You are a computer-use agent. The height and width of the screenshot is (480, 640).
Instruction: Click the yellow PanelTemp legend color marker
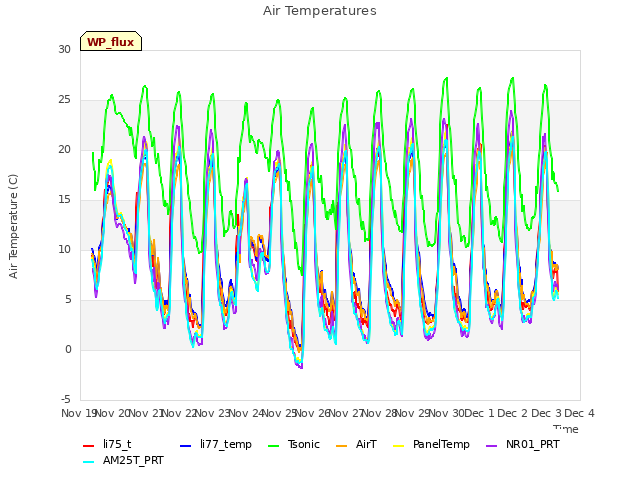click(x=399, y=446)
